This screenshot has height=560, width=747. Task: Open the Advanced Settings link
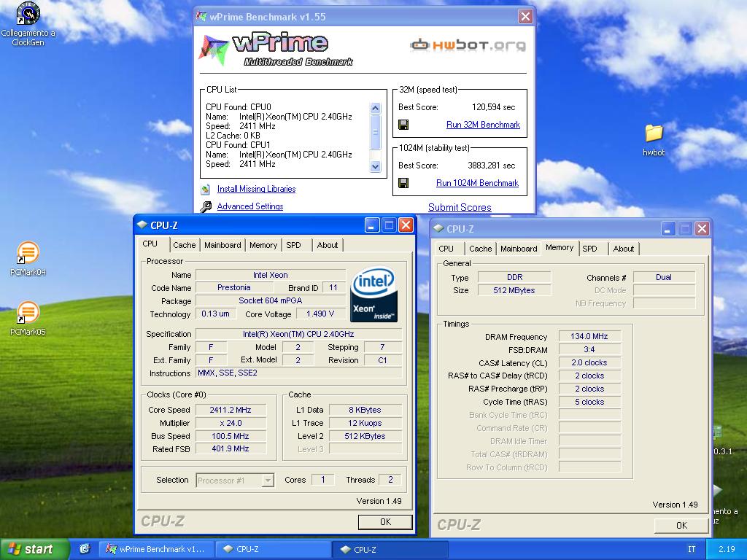coord(250,206)
